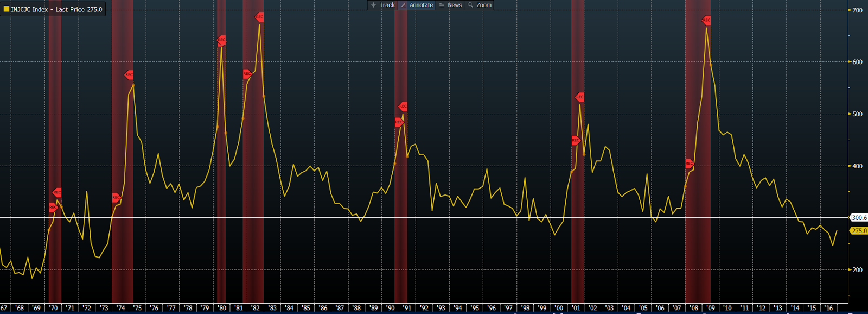Click the REC marker at the 2001 spike top
The width and height of the screenshot is (868, 314).
click(x=579, y=97)
